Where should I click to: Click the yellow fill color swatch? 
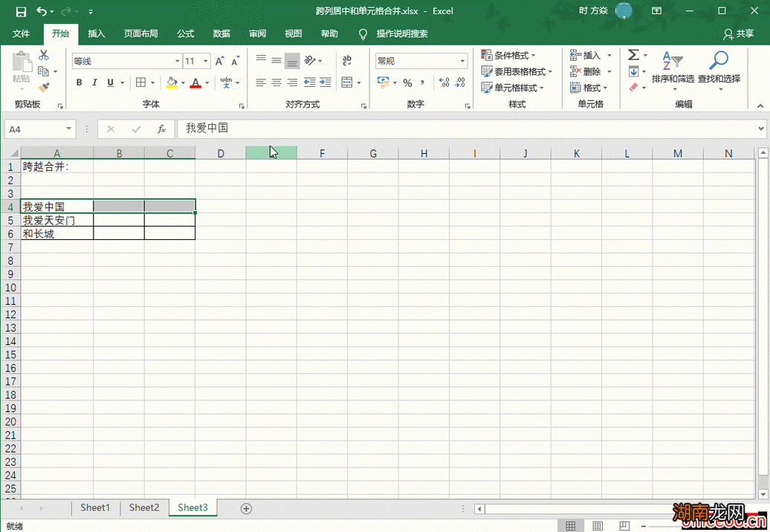172,82
